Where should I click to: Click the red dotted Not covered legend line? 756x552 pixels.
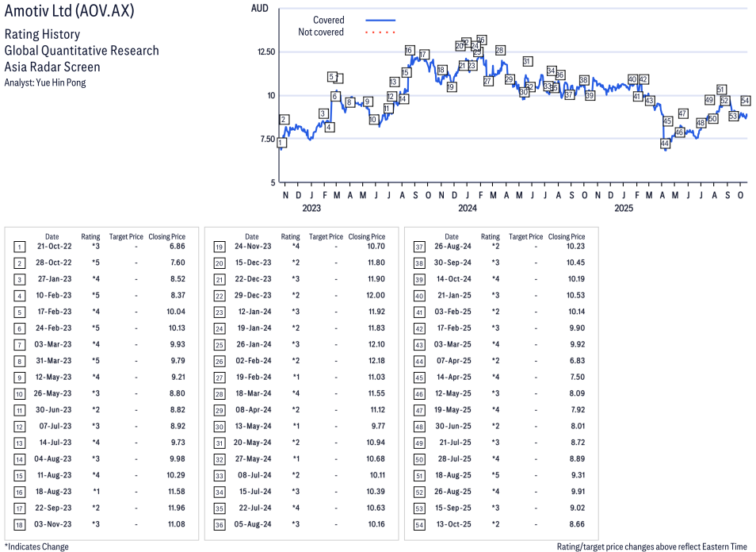(380, 33)
